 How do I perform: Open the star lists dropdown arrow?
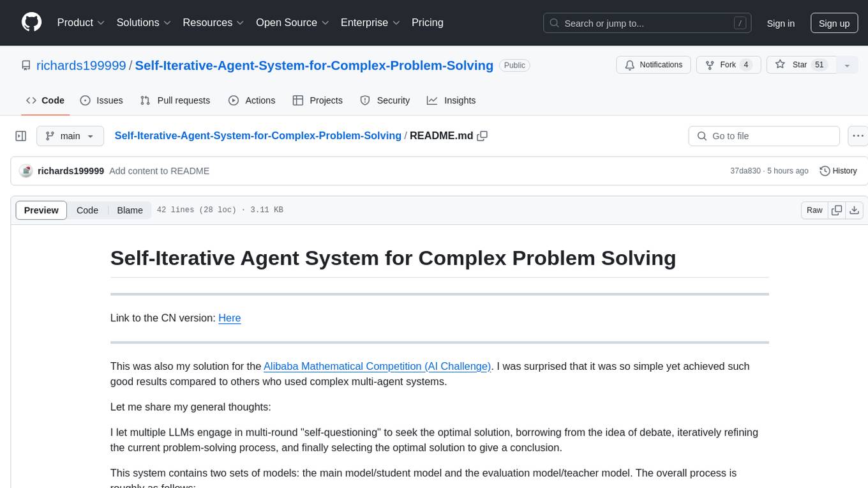pyautogui.click(x=847, y=65)
